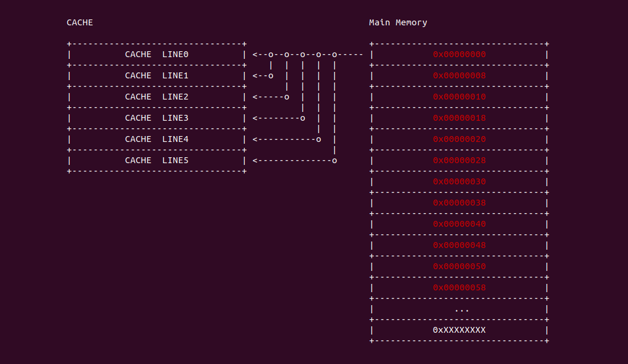Screen dimensions: 628x364
Task: Choose the 0x00000028 memory row
Action: pos(459,161)
